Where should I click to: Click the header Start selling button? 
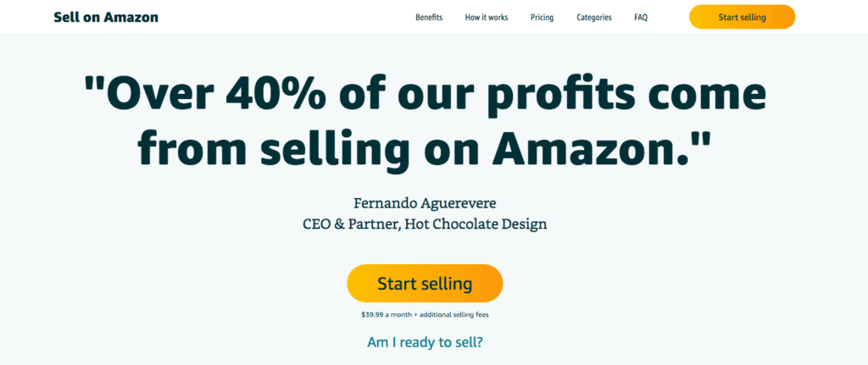[742, 17]
